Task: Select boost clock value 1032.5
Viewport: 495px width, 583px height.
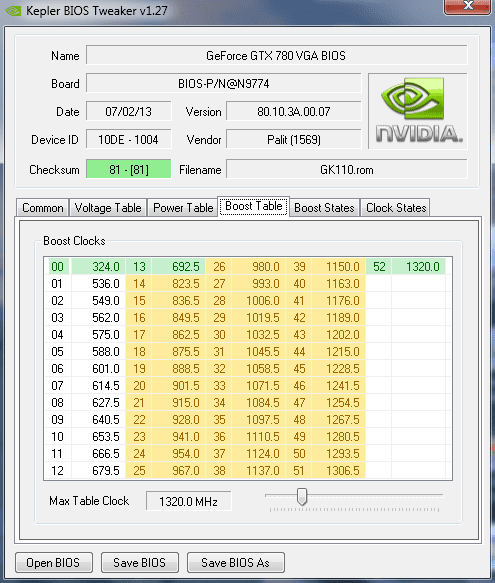Action: (x=258, y=334)
